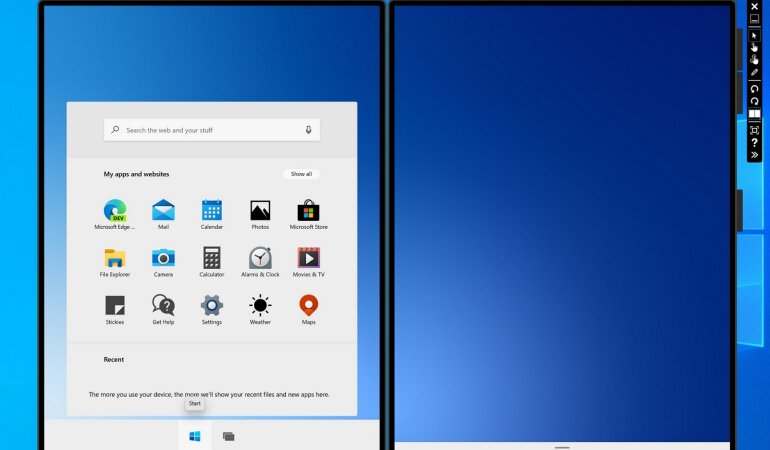
Task: Launch Movies & TV
Action: tap(308, 262)
